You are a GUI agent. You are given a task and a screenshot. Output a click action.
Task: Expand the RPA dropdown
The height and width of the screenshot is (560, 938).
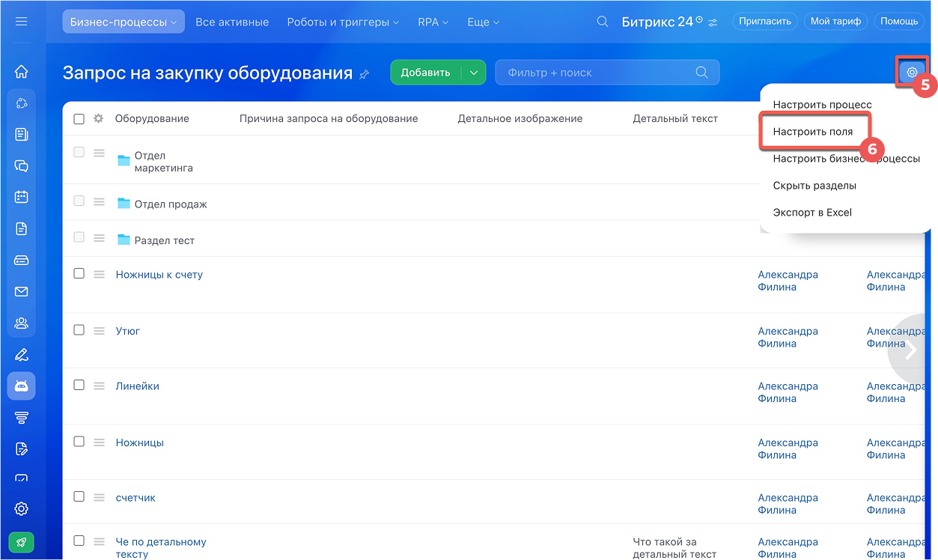(433, 22)
